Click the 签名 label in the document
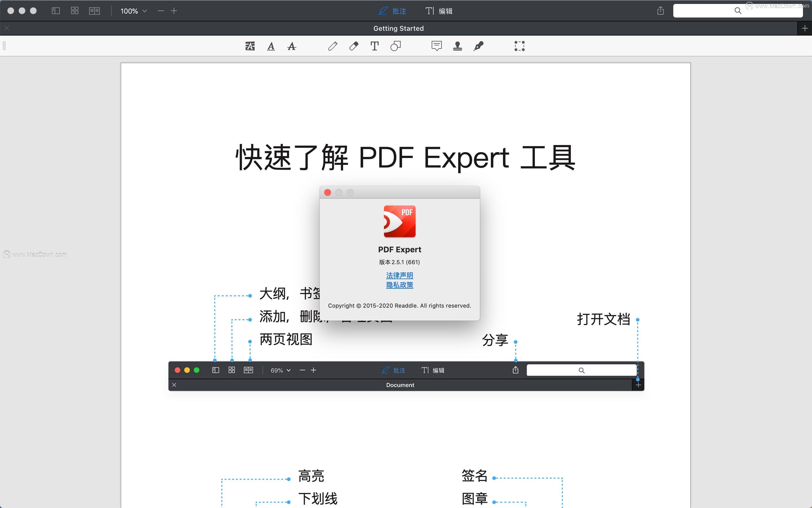The width and height of the screenshot is (812, 508). point(475,476)
